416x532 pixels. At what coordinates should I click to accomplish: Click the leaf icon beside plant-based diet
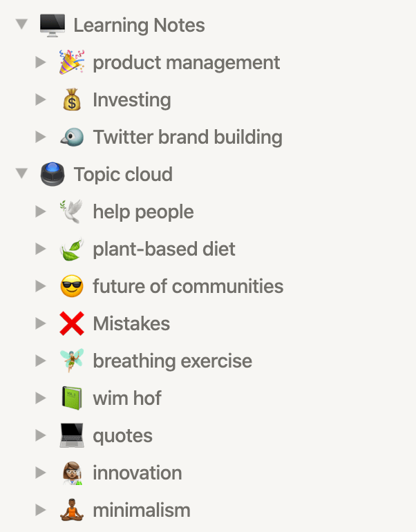pyautogui.click(x=71, y=249)
